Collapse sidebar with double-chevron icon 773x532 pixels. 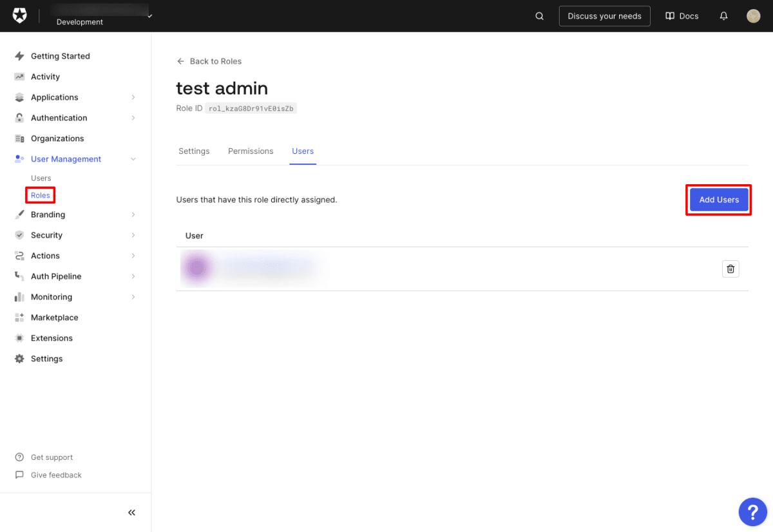[131, 513]
